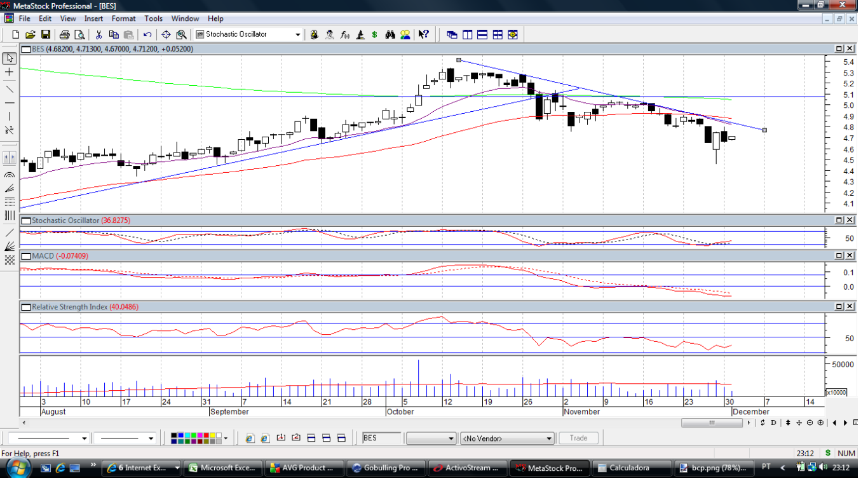The image size is (868, 488).
Task: Click the Trade button
Action: click(578, 438)
